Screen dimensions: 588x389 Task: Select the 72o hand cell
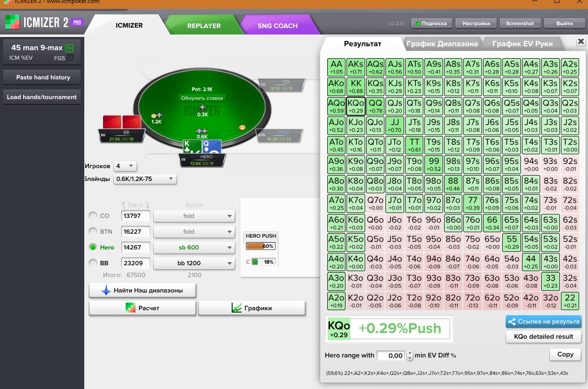473,301
